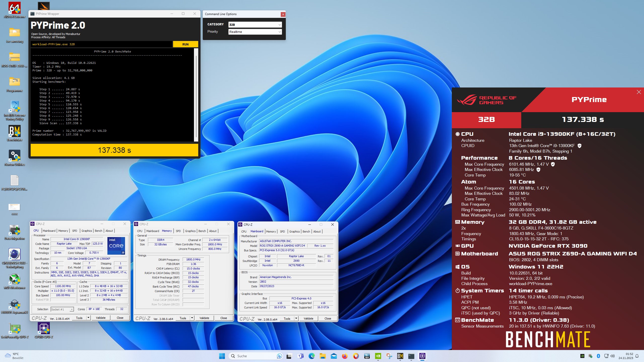
Task: Click the workload-PYPrime.exe command field
Action: (x=101, y=44)
